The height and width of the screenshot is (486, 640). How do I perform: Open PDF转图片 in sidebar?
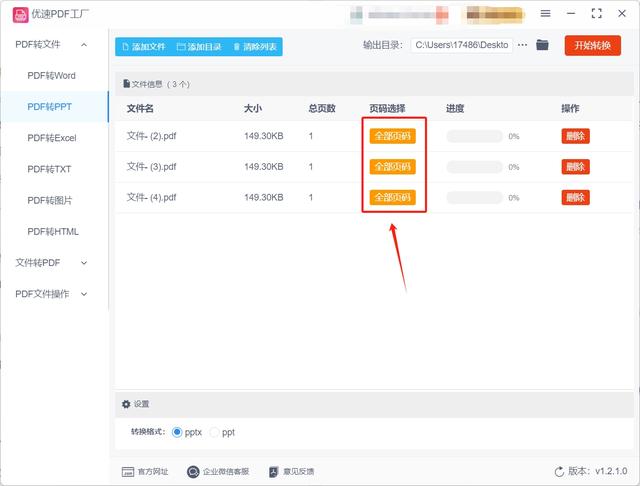pyautogui.click(x=49, y=200)
